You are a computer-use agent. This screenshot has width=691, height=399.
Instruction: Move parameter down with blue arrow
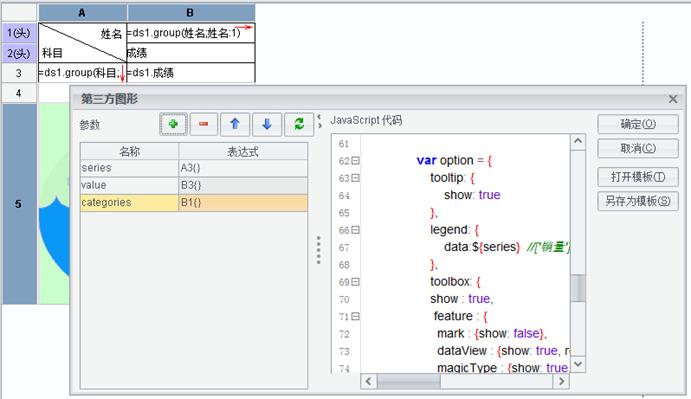click(x=267, y=124)
